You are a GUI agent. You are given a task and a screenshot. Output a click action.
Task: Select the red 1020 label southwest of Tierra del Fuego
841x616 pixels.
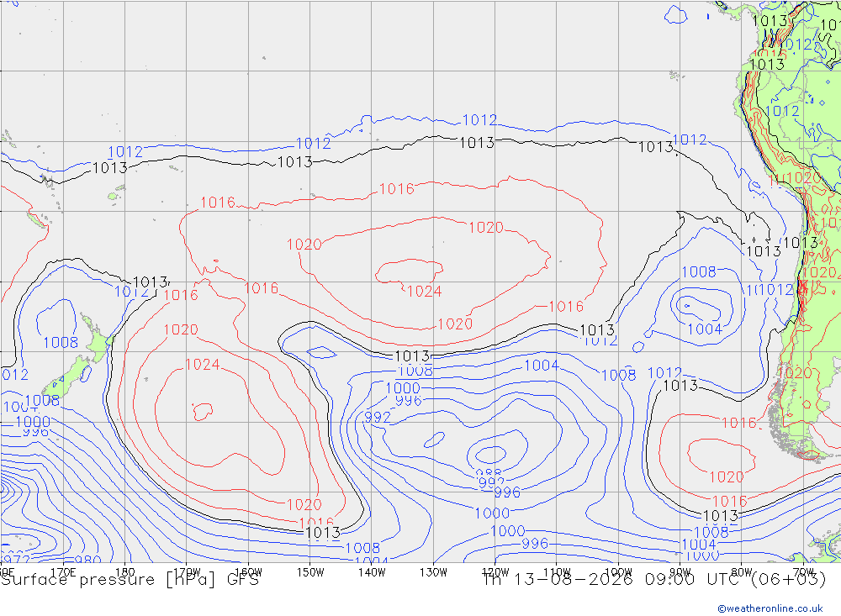point(727,476)
